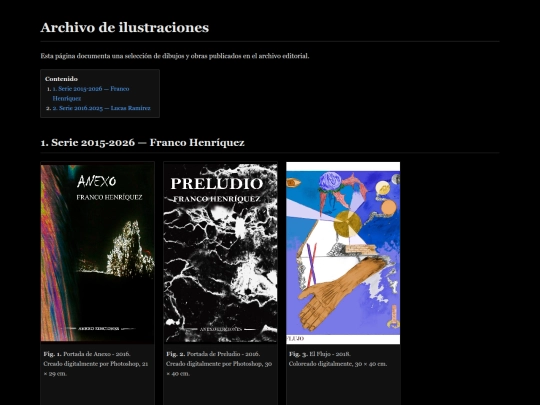Click the intro sentence 'Esta página documenta una selección'

pyautogui.click(x=101, y=56)
